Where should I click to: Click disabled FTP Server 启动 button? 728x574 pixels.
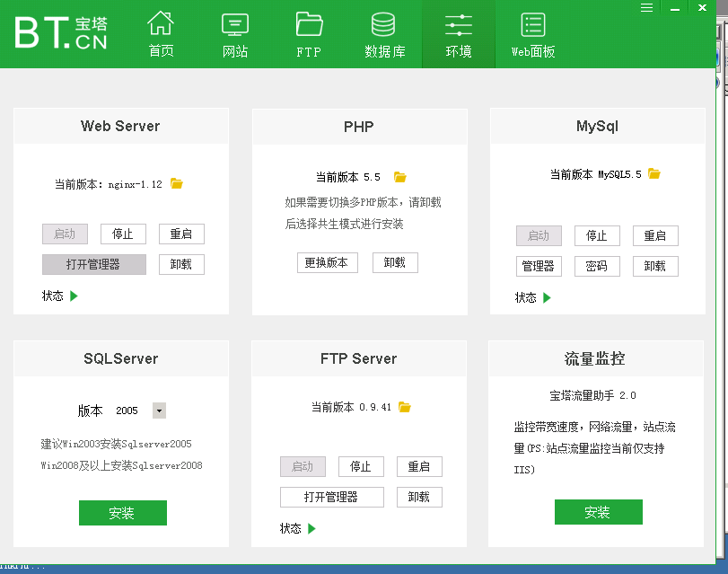tap(303, 466)
